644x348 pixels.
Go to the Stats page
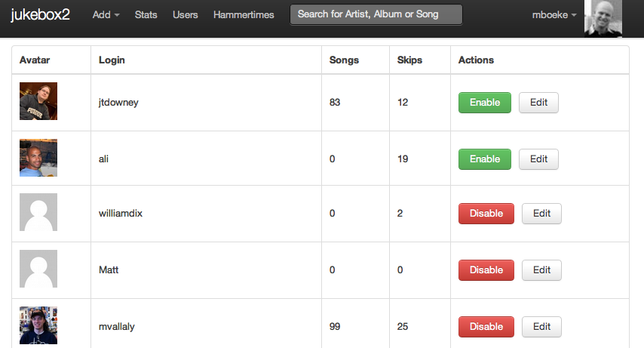[x=146, y=15]
